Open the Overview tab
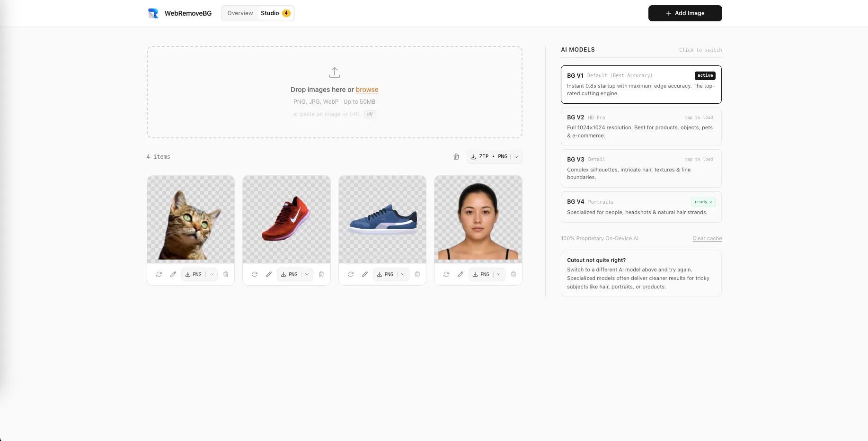Screen dimensions: 868x441 click(240, 13)
